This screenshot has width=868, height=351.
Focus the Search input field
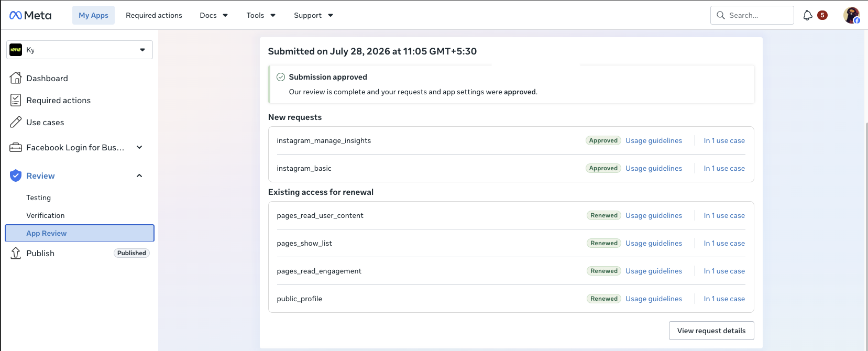tap(752, 15)
